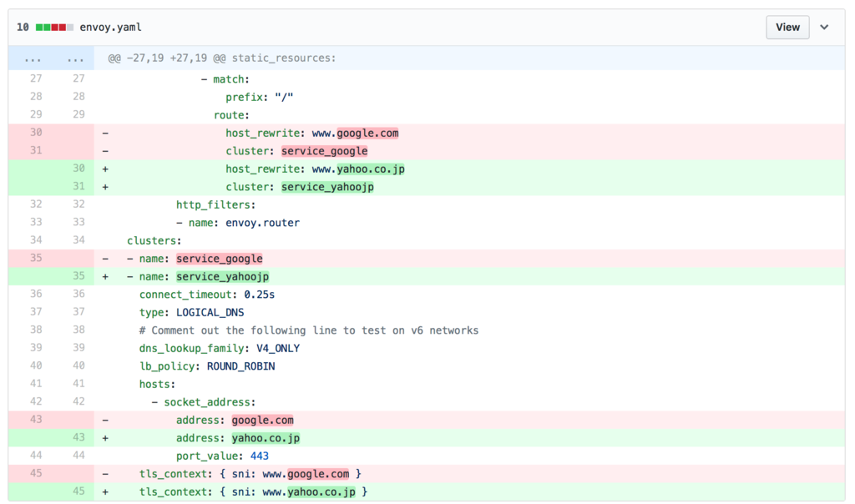Click added line - name: service_yahoojp
The width and height of the screenshot is (855, 504).
click(427, 277)
